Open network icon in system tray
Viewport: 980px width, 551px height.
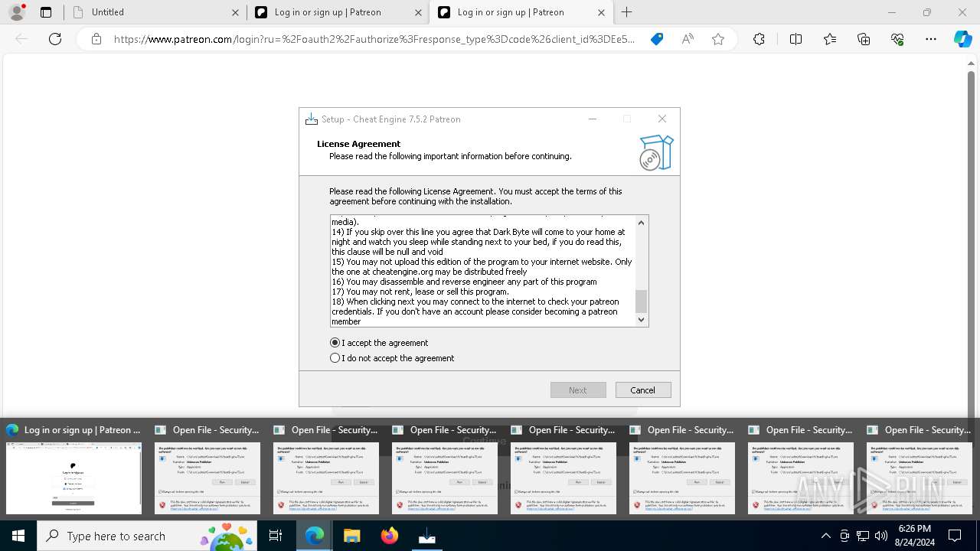pyautogui.click(x=863, y=536)
